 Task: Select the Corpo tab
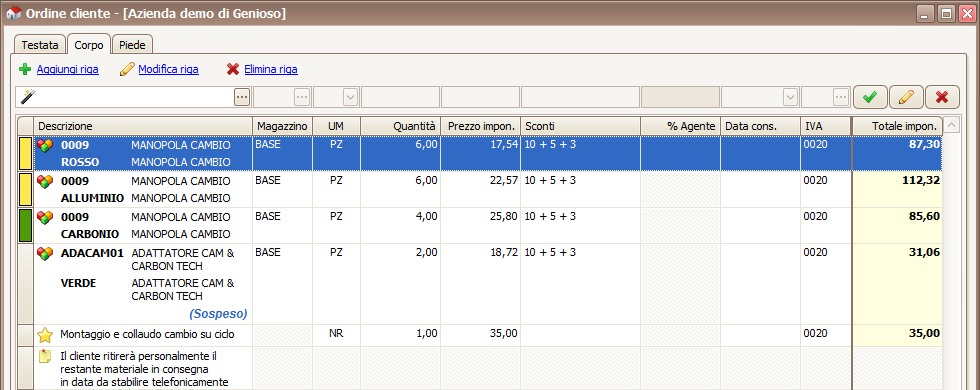(89, 44)
